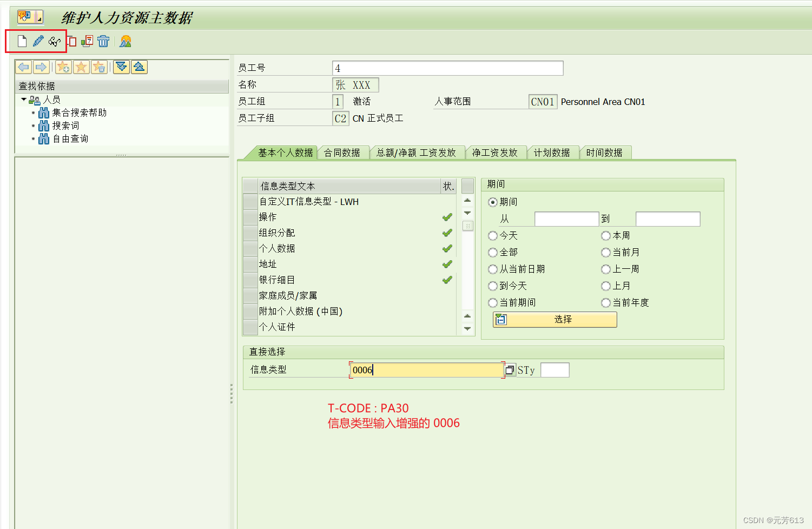
Task: Click the binoculars icon for 搜索词
Action: 44,125
